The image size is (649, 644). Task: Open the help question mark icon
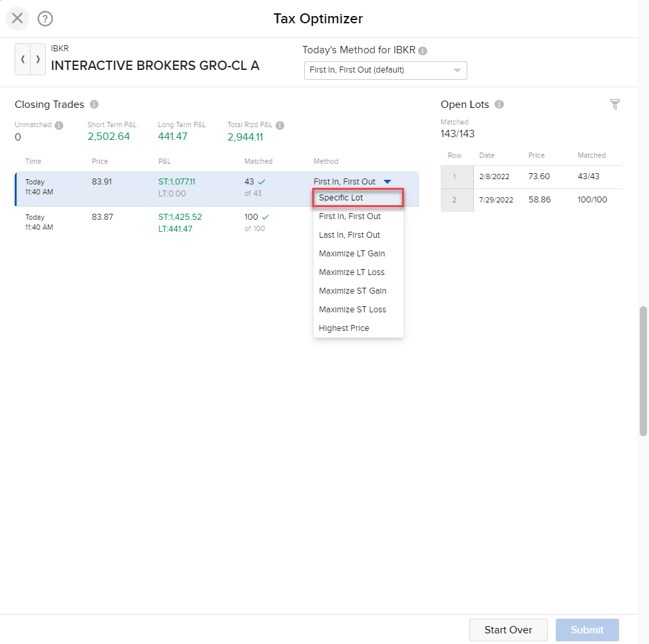[45, 18]
